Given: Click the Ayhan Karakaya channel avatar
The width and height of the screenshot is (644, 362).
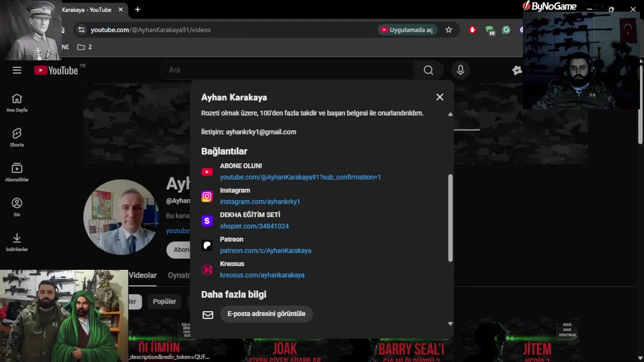Looking at the screenshot, I should (121, 217).
